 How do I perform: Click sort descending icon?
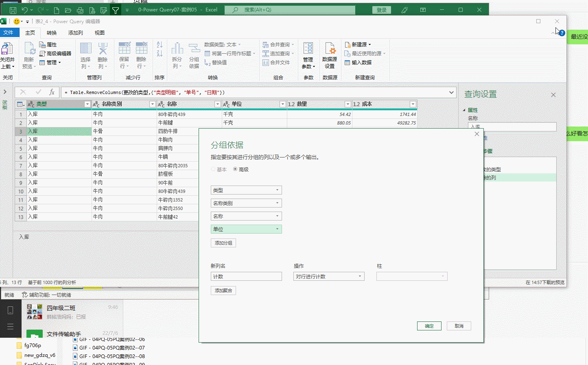(x=160, y=53)
